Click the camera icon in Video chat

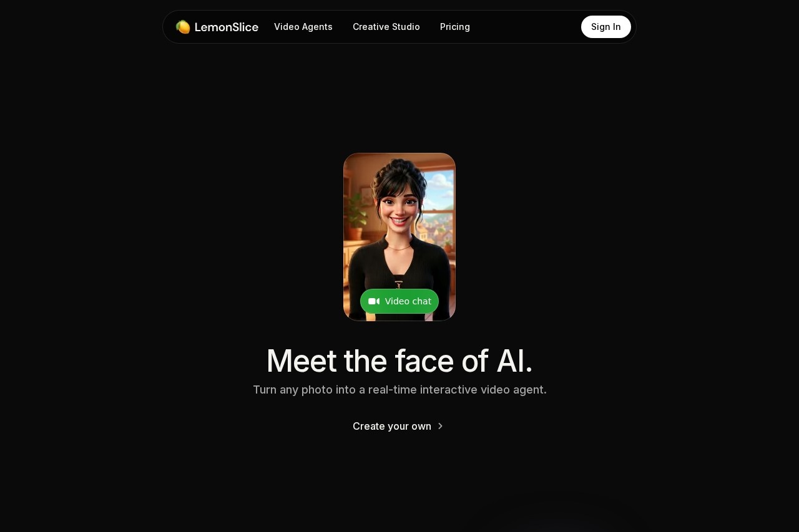click(374, 301)
